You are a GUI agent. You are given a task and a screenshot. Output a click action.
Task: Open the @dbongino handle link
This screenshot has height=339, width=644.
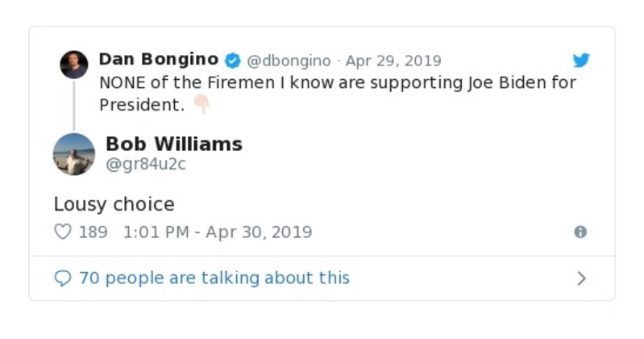289,61
